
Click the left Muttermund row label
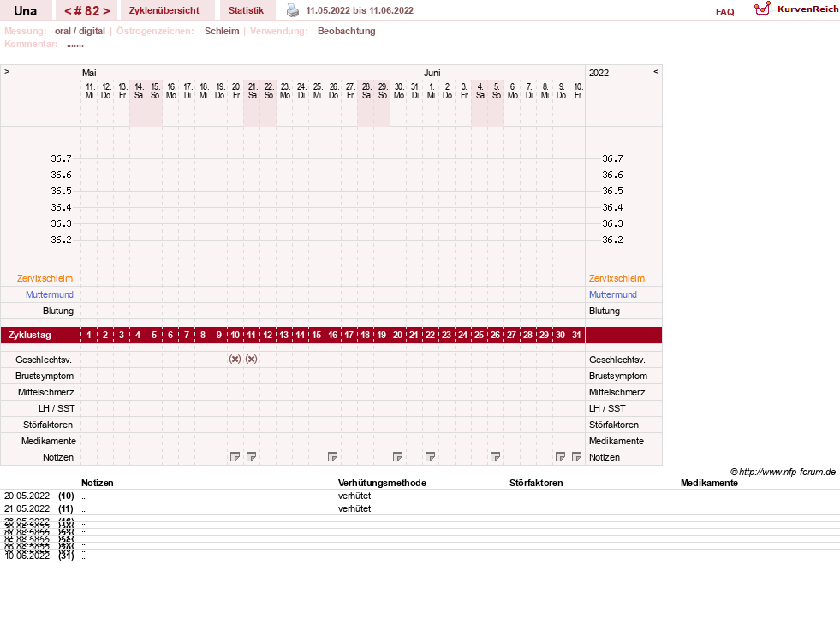tap(50, 294)
